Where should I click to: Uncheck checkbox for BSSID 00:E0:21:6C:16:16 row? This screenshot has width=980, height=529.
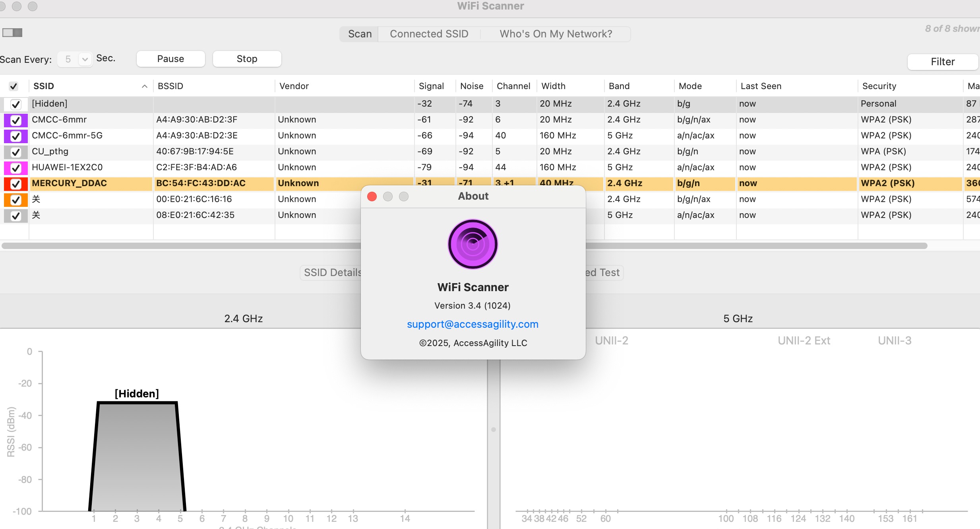(15, 200)
